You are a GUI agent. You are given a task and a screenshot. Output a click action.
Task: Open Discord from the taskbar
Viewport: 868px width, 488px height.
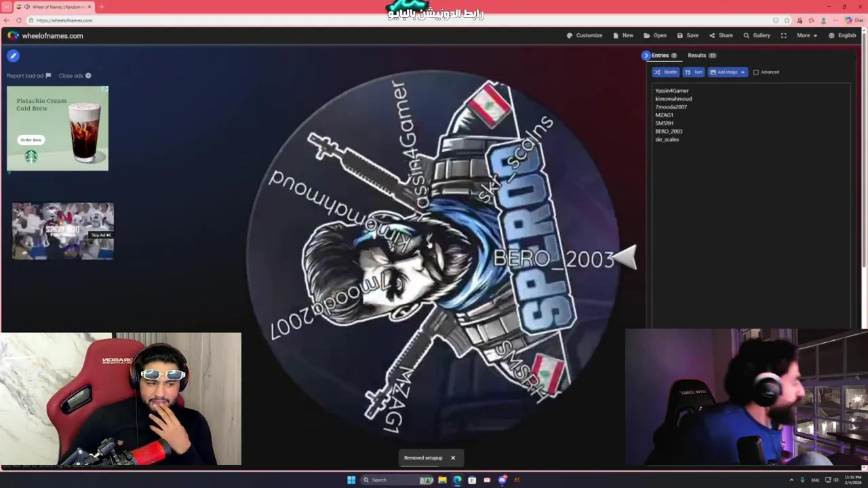click(502, 480)
